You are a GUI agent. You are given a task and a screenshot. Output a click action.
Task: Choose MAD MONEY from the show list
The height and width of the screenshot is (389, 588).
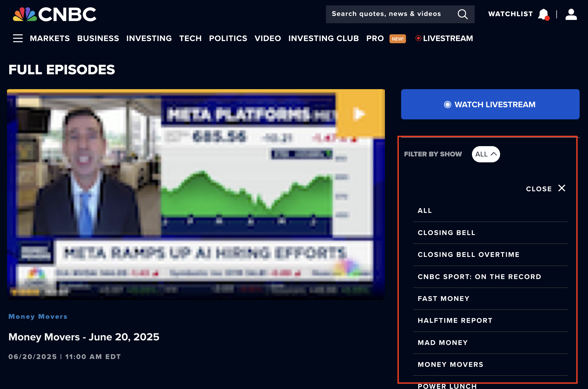[x=490, y=343]
